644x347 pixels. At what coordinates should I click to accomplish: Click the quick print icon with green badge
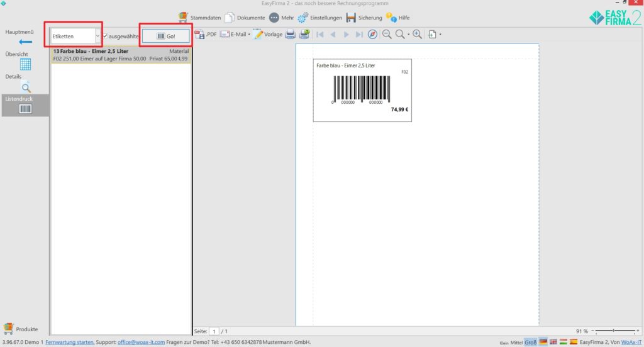[x=304, y=34]
